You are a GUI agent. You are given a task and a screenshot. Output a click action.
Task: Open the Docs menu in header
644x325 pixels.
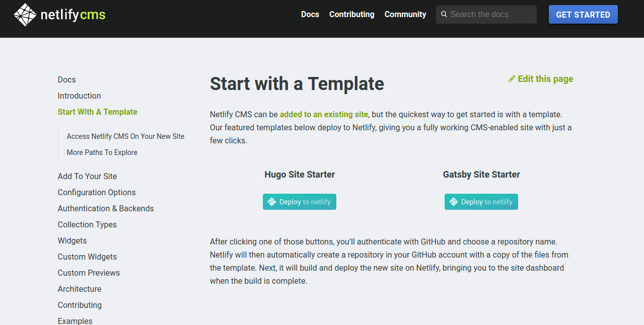[310, 15]
